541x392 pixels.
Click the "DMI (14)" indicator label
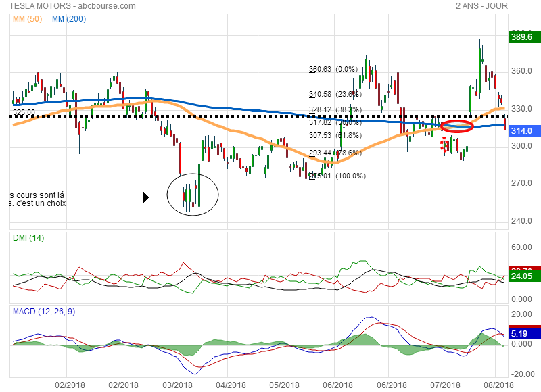28,238
